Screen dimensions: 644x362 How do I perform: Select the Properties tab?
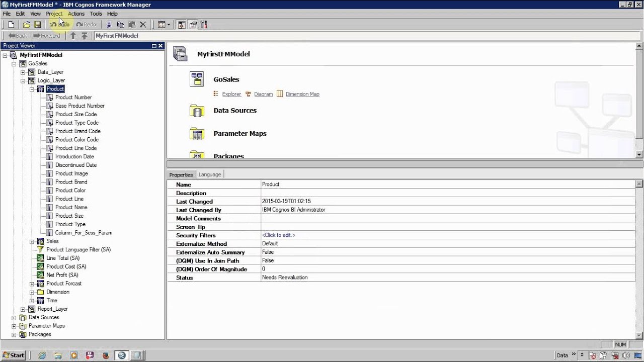181,174
